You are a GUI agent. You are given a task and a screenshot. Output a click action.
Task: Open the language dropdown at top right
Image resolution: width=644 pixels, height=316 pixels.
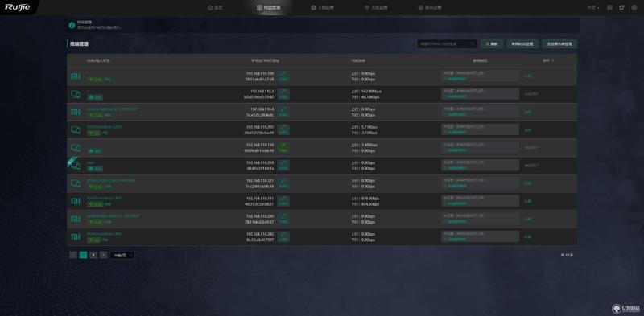593,8
